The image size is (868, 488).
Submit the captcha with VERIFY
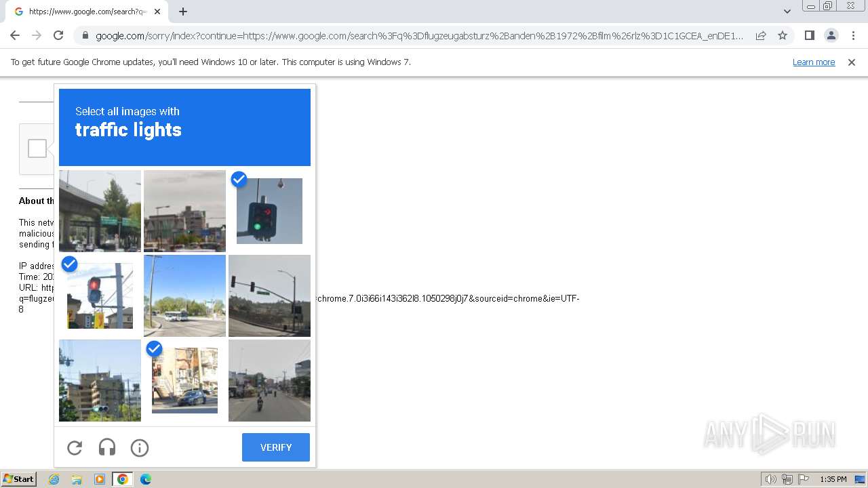(x=276, y=447)
